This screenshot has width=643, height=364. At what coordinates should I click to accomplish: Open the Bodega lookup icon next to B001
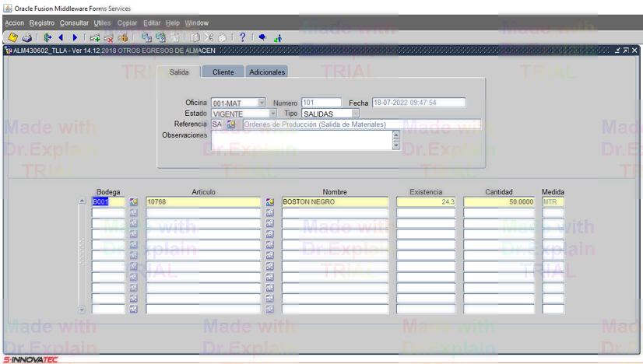(x=133, y=202)
